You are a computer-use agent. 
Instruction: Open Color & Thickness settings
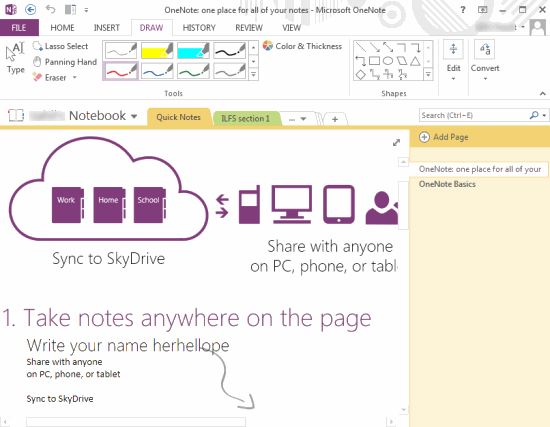pos(302,46)
